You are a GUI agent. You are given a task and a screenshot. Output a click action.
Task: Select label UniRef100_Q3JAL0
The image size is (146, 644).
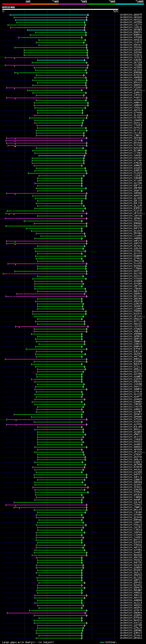click(x=131, y=635)
